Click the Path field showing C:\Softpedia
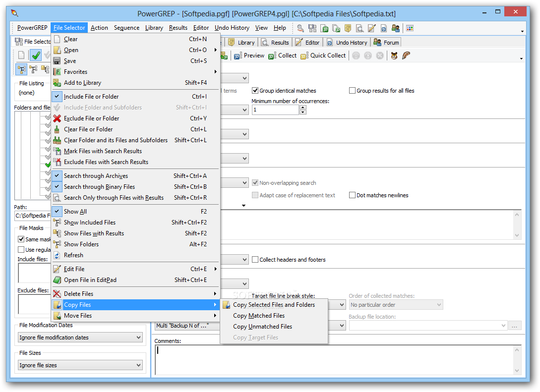The width and height of the screenshot is (540, 392). tap(32, 216)
